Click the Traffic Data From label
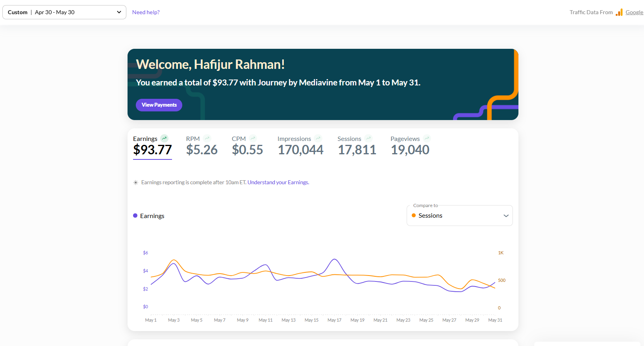Viewport: 644px width, 346px height. [x=591, y=12]
